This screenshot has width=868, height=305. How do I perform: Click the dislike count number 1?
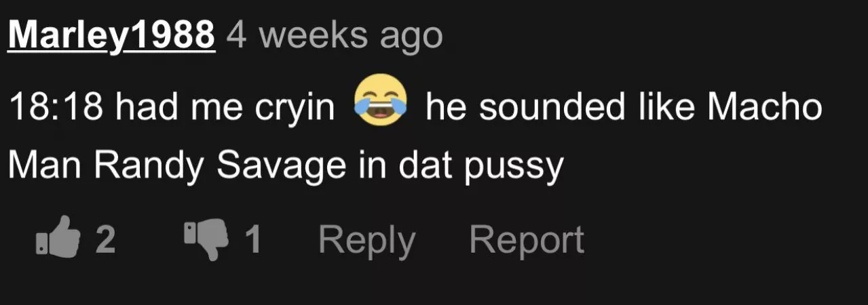(x=253, y=240)
